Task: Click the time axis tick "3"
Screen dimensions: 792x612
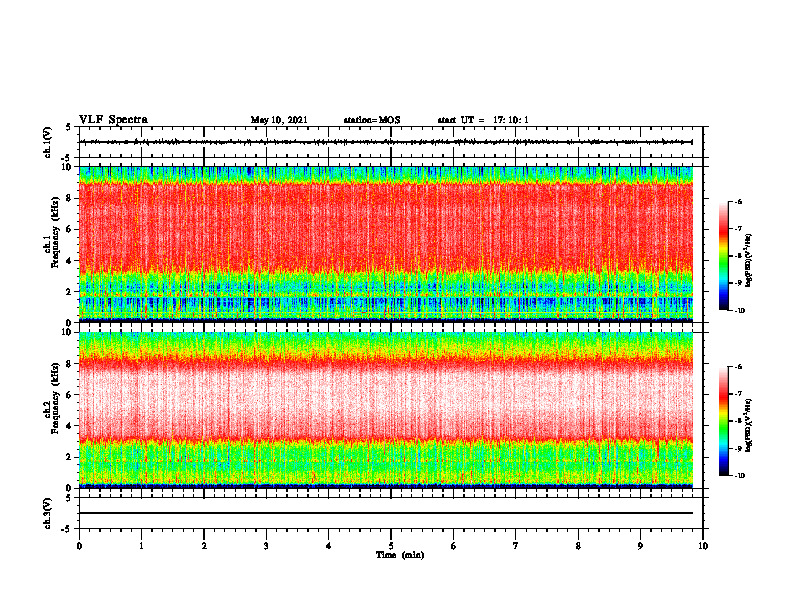Action: 266,546
